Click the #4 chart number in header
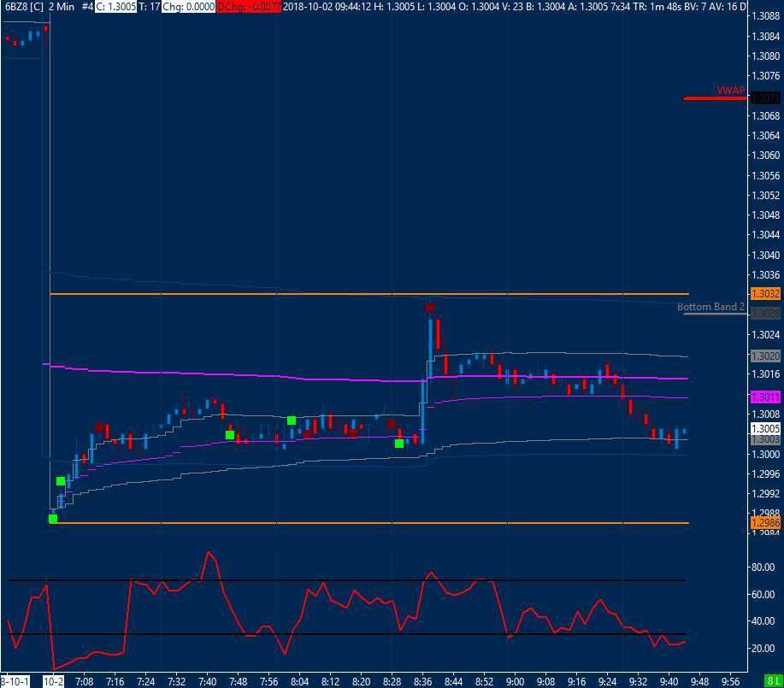The height and width of the screenshot is (688, 784). click(x=87, y=7)
